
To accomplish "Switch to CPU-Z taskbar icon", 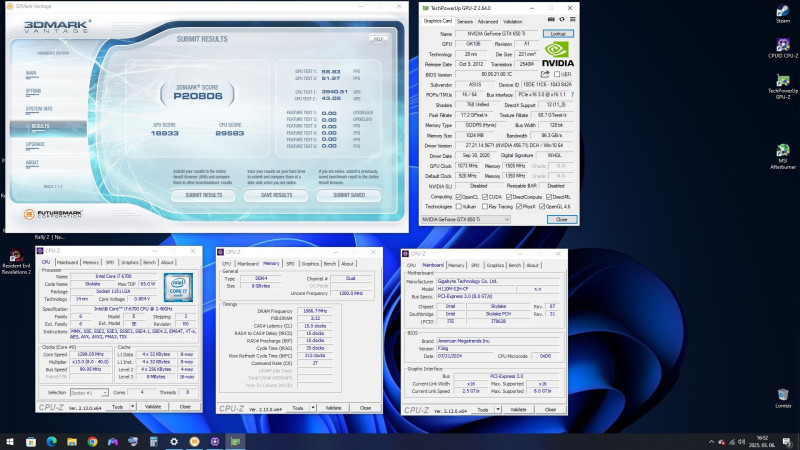I will coord(215,441).
